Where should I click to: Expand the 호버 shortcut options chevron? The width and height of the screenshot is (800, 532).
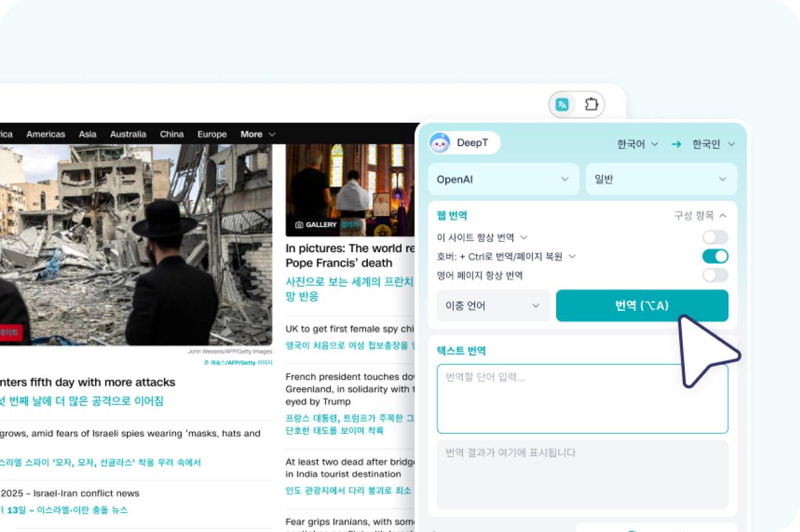(572, 256)
